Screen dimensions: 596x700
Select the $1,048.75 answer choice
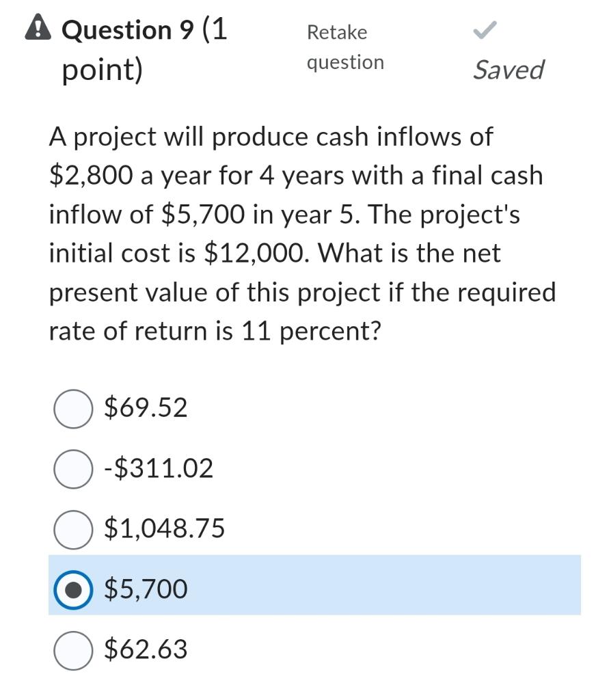(72, 528)
